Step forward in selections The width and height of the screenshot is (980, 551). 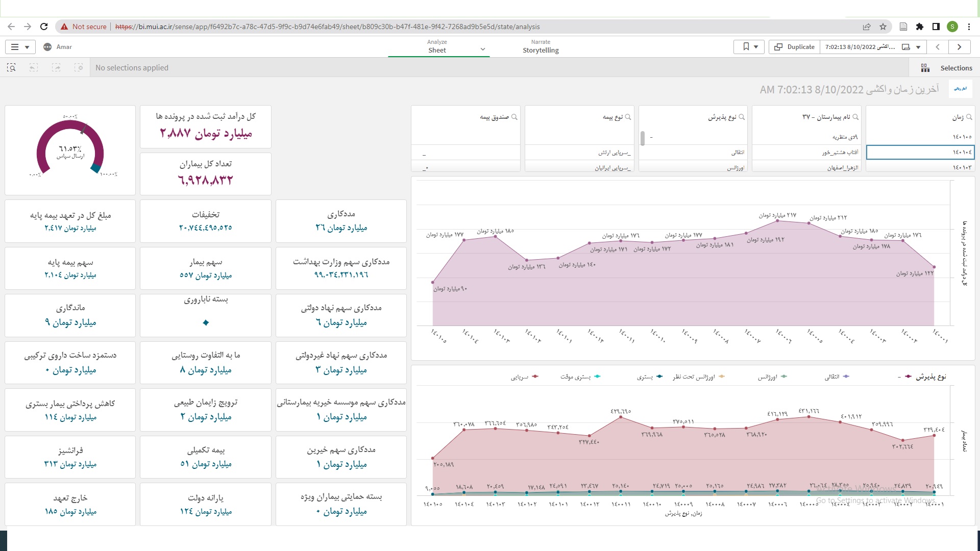(56, 67)
